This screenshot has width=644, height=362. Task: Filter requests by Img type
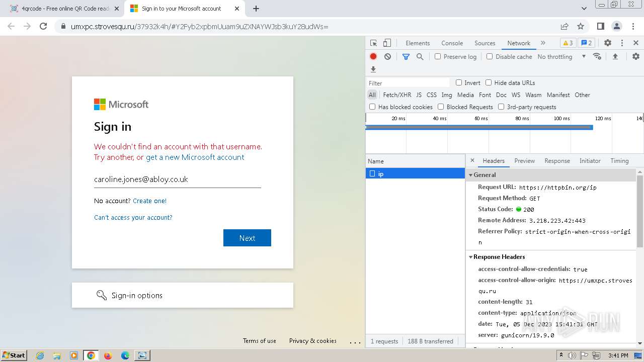tap(447, 95)
